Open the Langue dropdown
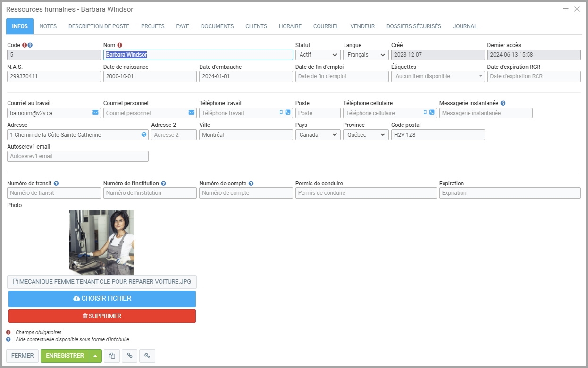The image size is (588, 368). pyautogui.click(x=366, y=55)
